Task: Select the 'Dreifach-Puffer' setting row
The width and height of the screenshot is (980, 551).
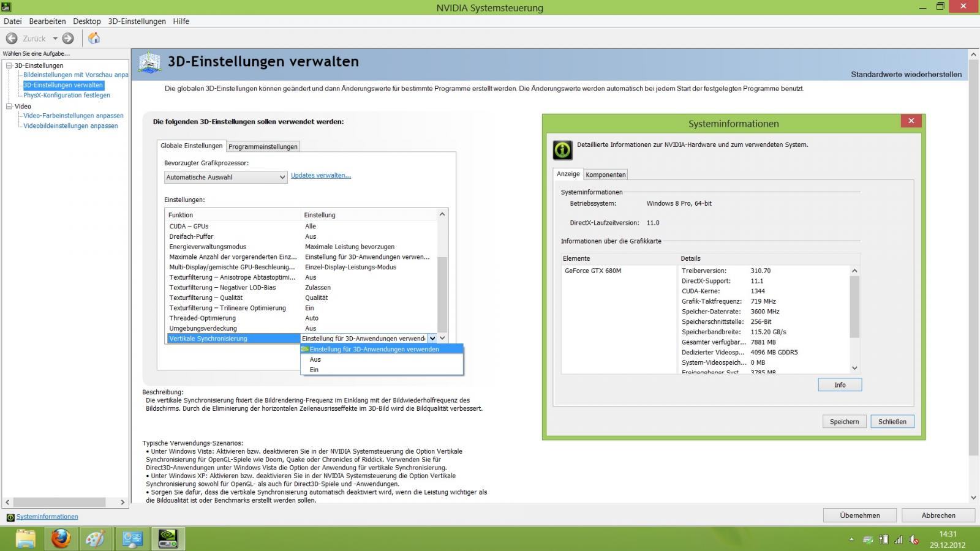Action: coord(300,236)
